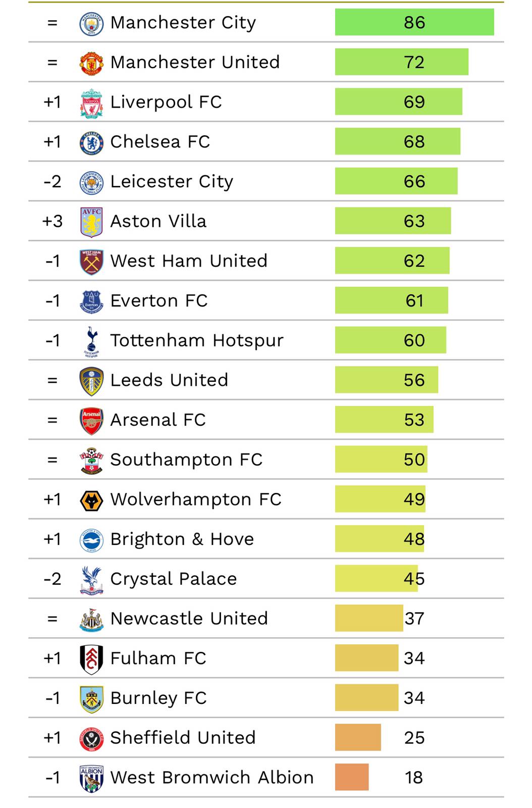Open the Aston Villa crest
This screenshot has width=532, height=808.
pos(91,222)
